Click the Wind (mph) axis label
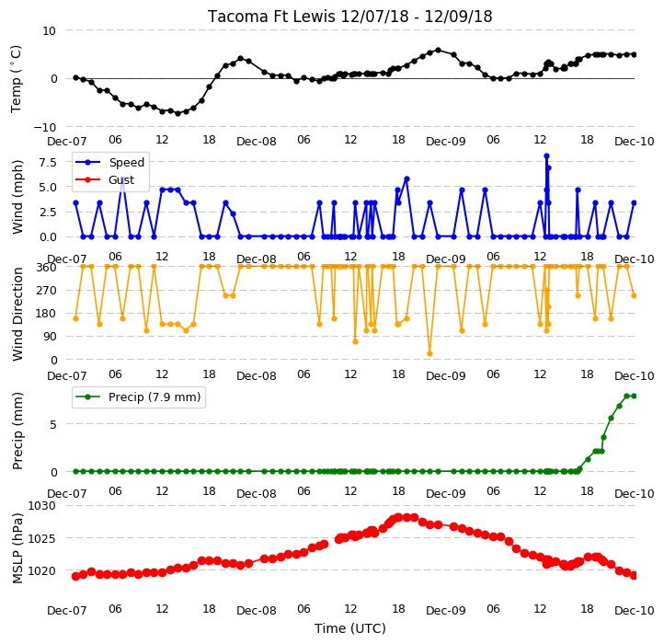 (17, 197)
